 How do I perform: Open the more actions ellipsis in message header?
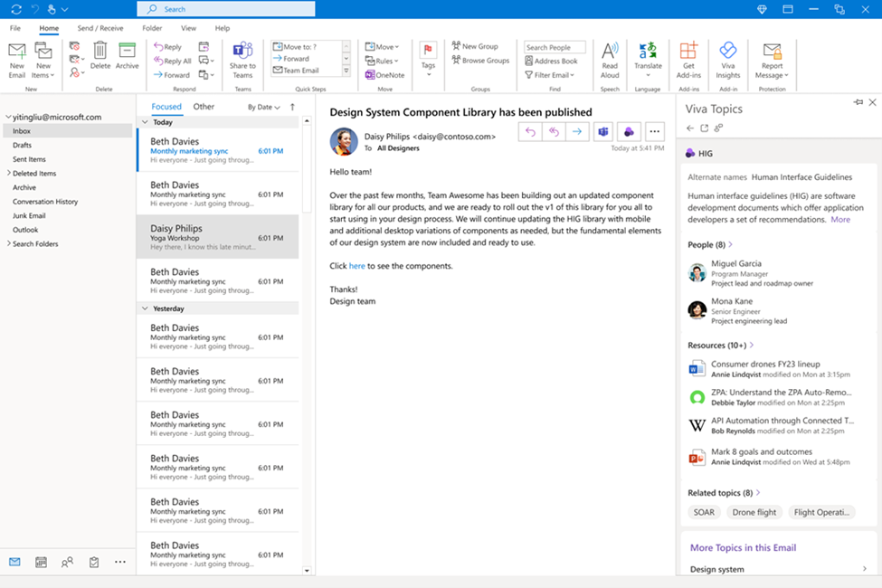tap(654, 132)
